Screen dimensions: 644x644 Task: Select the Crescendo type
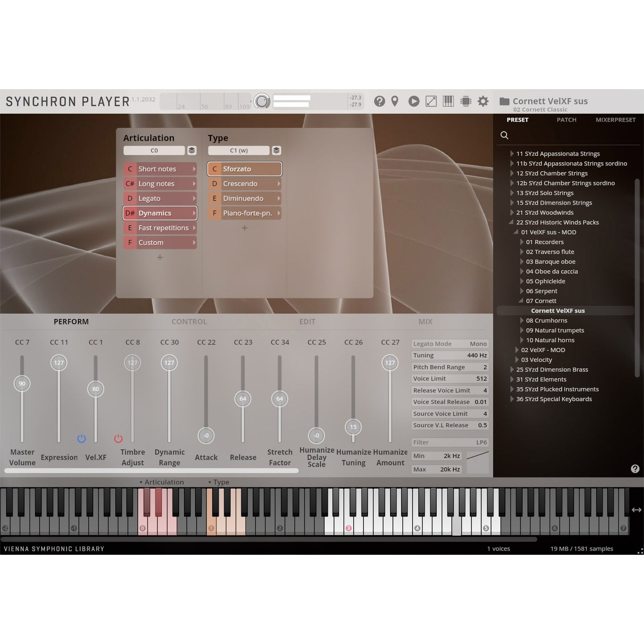pyautogui.click(x=244, y=184)
